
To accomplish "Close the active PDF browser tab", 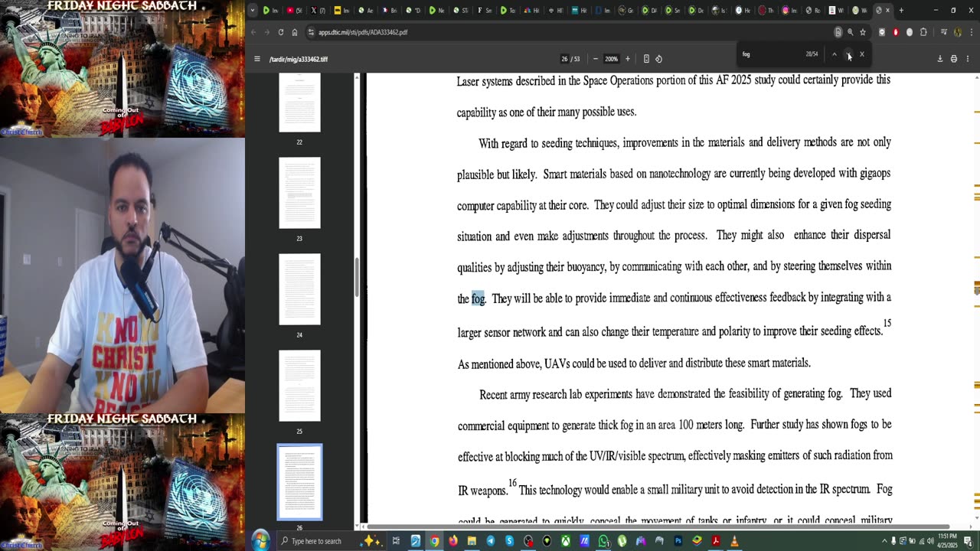I will point(887,11).
